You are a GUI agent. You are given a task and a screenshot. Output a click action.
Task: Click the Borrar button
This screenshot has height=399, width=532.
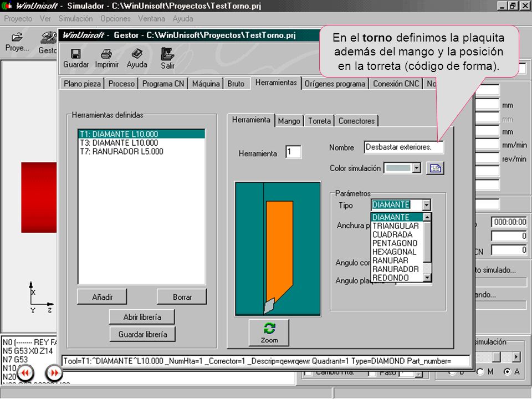pyautogui.click(x=182, y=297)
